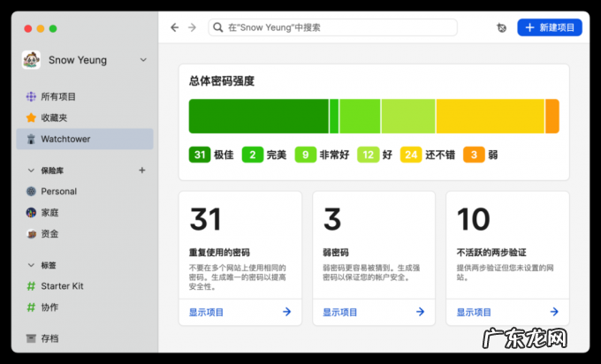Viewport: 601px width, 364px height.
Task: Click the orange 弱 strength bar segment
Action: pyautogui.click(x=552, y=116)
